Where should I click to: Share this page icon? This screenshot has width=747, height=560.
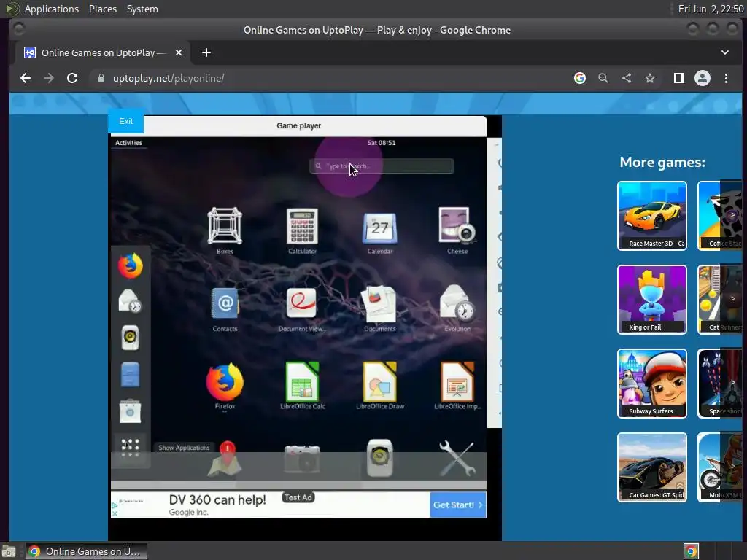627,78
